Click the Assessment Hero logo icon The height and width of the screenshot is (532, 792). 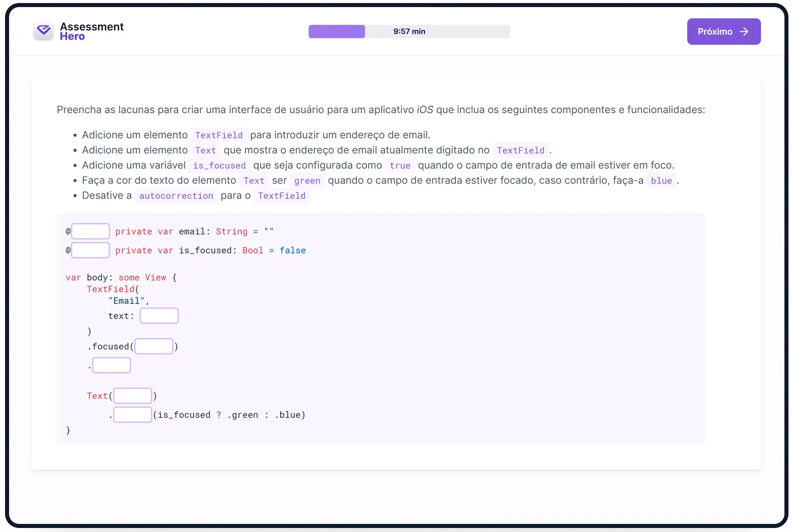tap(44, 31)
